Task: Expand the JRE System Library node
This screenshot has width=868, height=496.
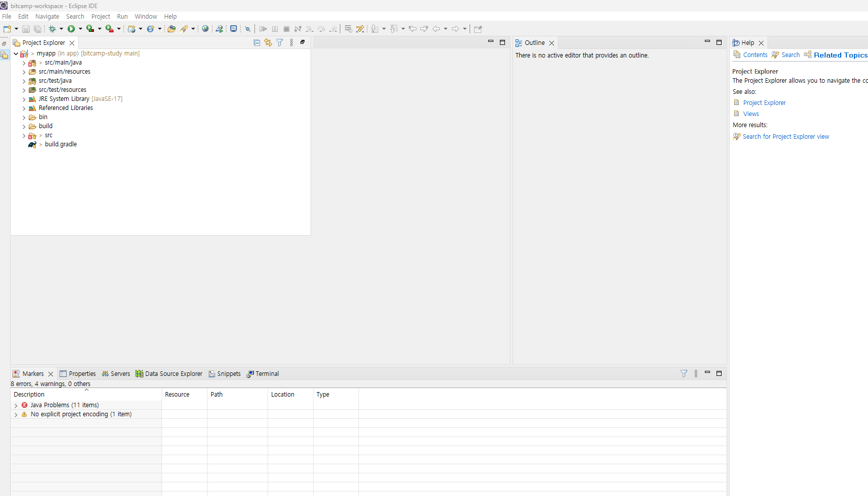Action: [24, 99]
